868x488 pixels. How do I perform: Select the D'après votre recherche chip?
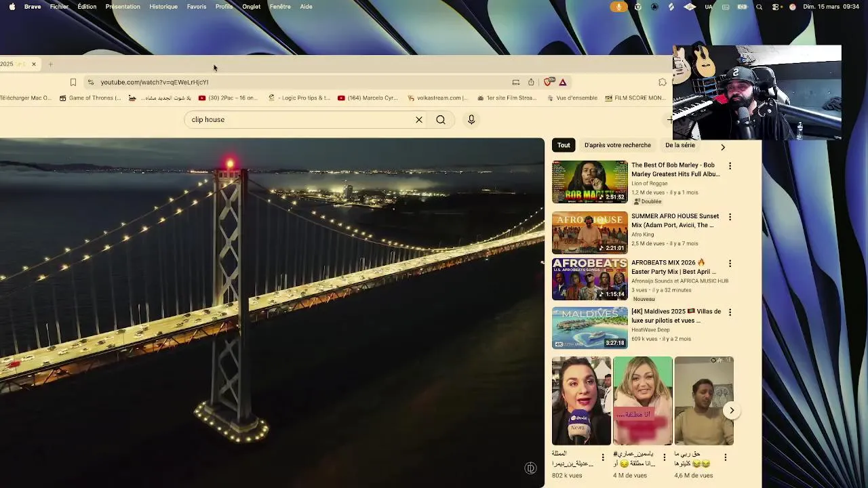(x=618, y=145)
